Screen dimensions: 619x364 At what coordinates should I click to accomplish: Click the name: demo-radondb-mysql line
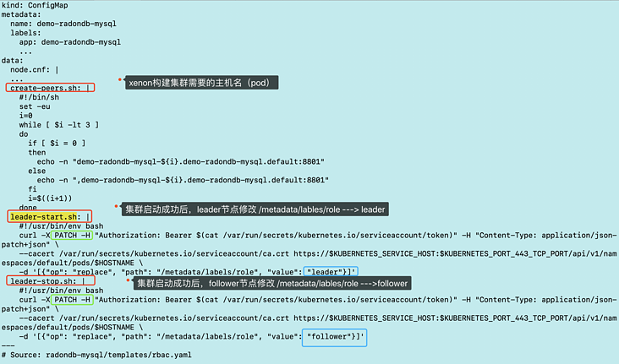[x=63, y=24]
